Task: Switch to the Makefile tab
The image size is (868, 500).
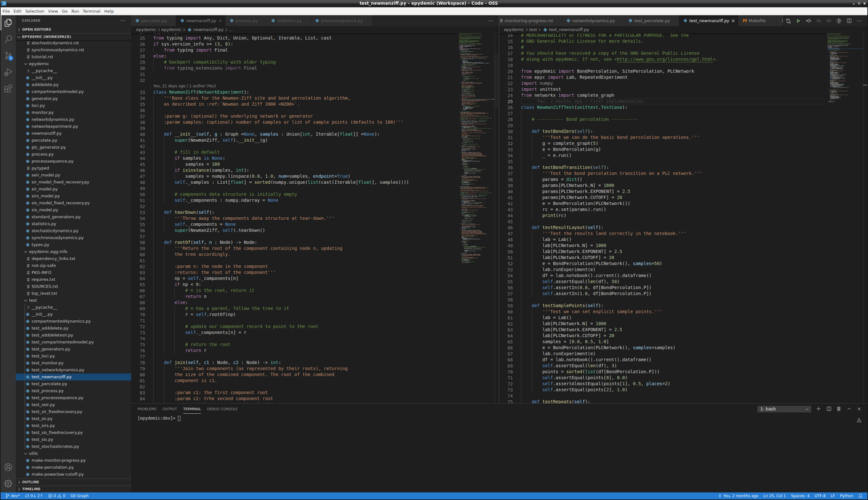Action: pos(757,21)
